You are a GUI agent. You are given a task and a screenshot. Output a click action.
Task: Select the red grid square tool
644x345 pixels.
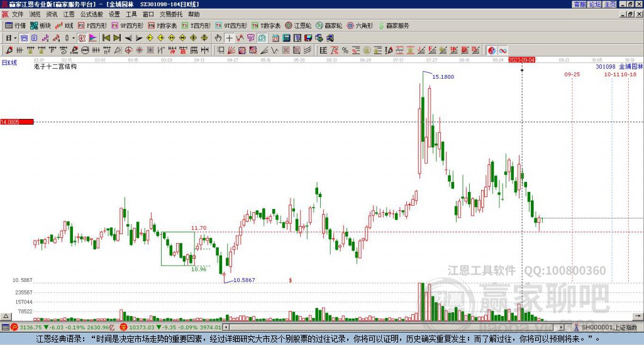pyautogui.click(x=286, y=50)
